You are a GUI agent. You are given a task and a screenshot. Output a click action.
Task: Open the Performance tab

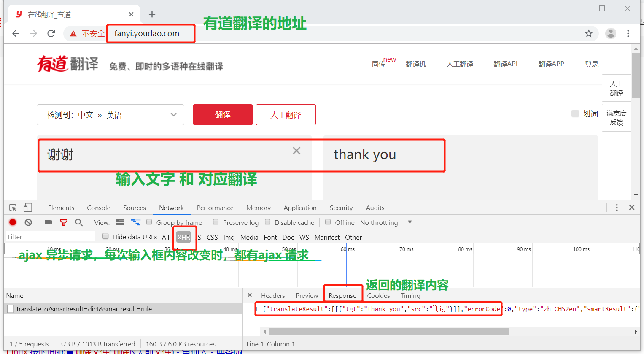tap(215, 208)
